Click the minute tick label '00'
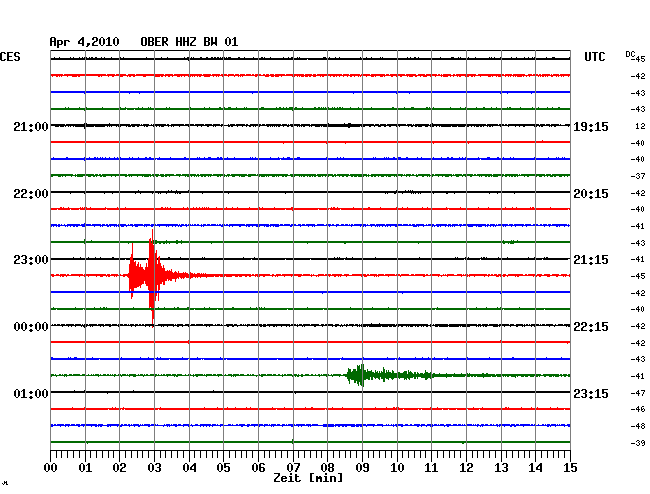 coord(51,467)
